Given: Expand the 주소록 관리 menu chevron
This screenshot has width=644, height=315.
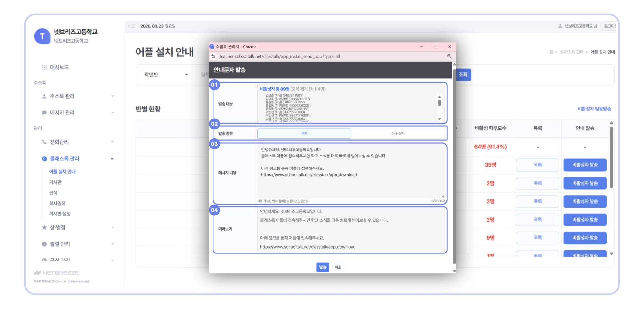Looking at the screenshot, I should tap(113, 96).
